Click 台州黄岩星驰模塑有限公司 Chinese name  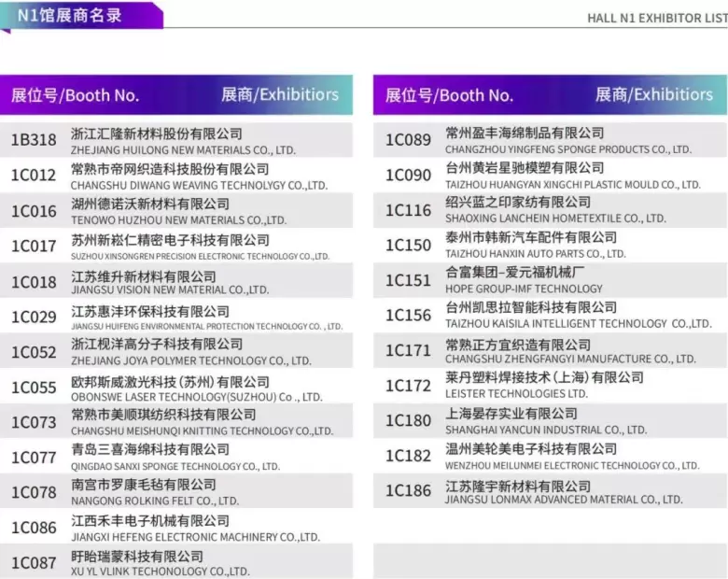(525, 168)
